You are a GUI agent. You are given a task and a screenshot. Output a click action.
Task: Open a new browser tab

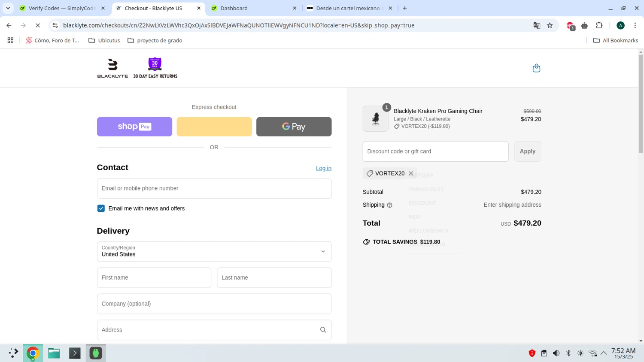point(405,8)
